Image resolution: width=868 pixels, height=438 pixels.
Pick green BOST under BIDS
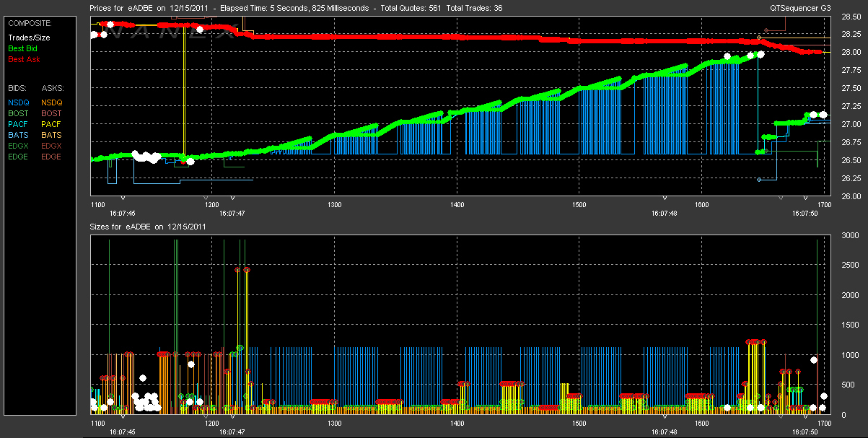pos(19,113)
